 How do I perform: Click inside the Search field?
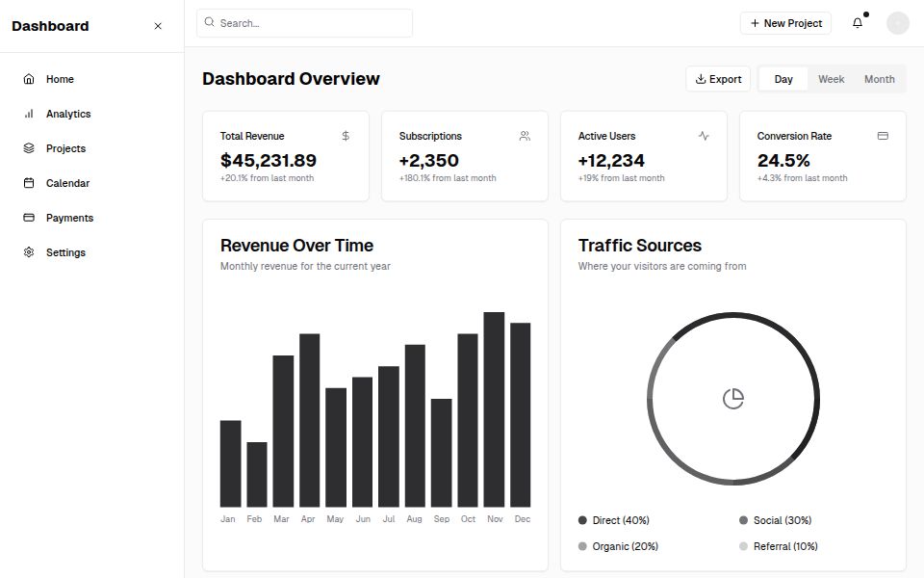(x=304, y=22)
